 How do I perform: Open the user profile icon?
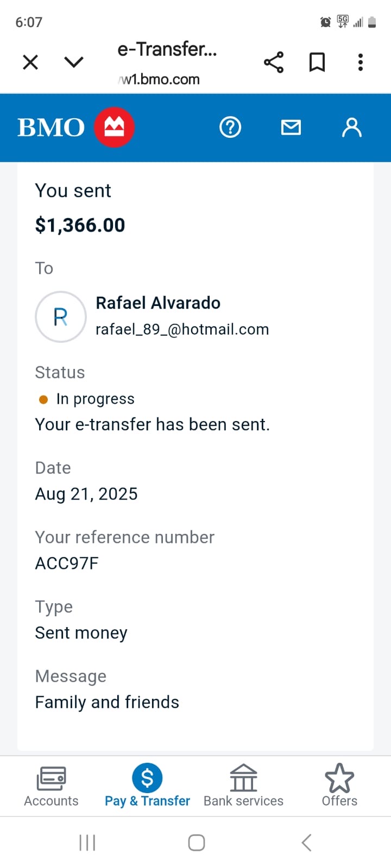pos(351,127)
